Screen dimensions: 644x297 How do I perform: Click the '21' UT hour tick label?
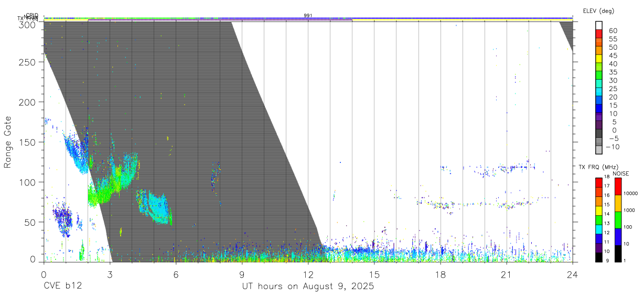pos(506,274)
